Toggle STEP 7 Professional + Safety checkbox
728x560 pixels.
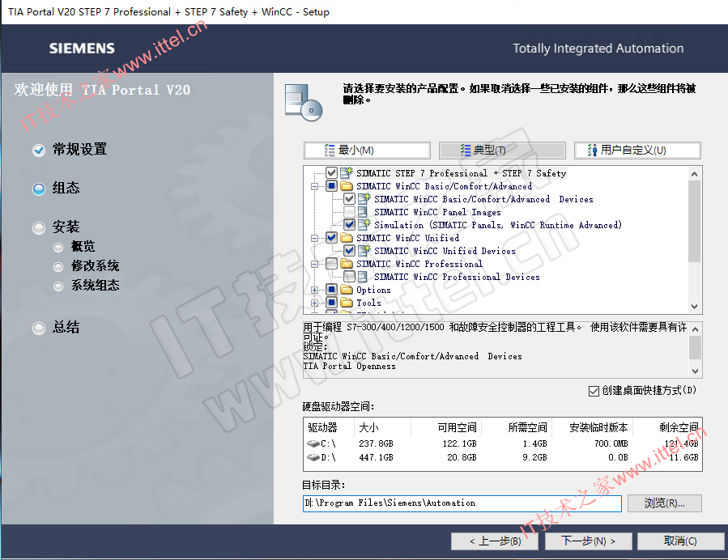point(331,173)
